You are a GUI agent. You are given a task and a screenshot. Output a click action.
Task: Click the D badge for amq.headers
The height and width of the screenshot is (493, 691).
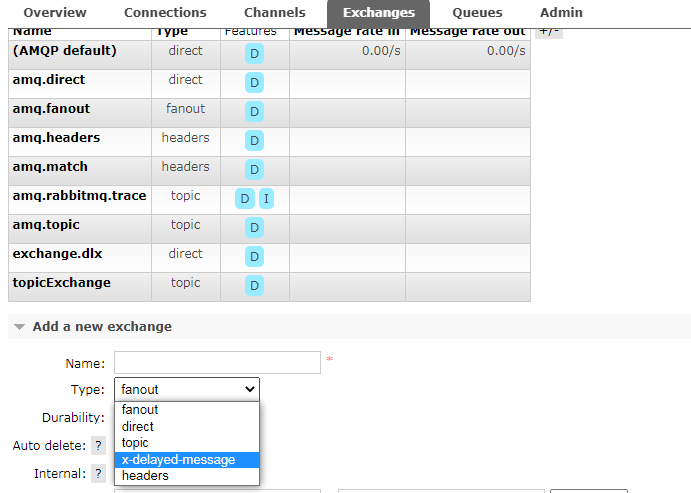(254, 141)
